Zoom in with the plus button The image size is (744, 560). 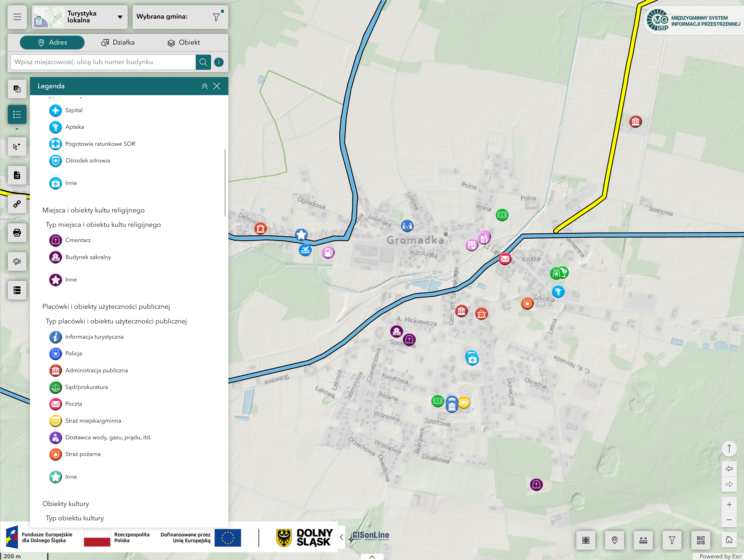[x=729, y=505]
